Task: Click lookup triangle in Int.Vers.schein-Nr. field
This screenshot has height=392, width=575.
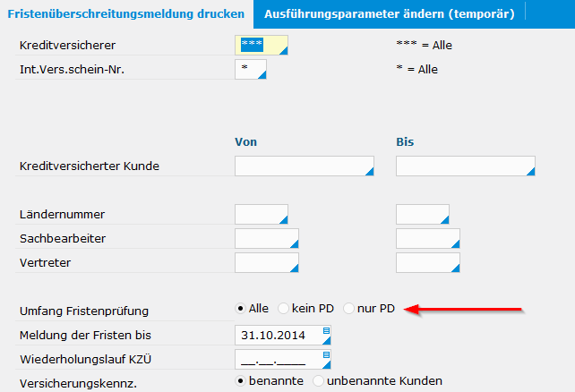Action: coord(262,75)
